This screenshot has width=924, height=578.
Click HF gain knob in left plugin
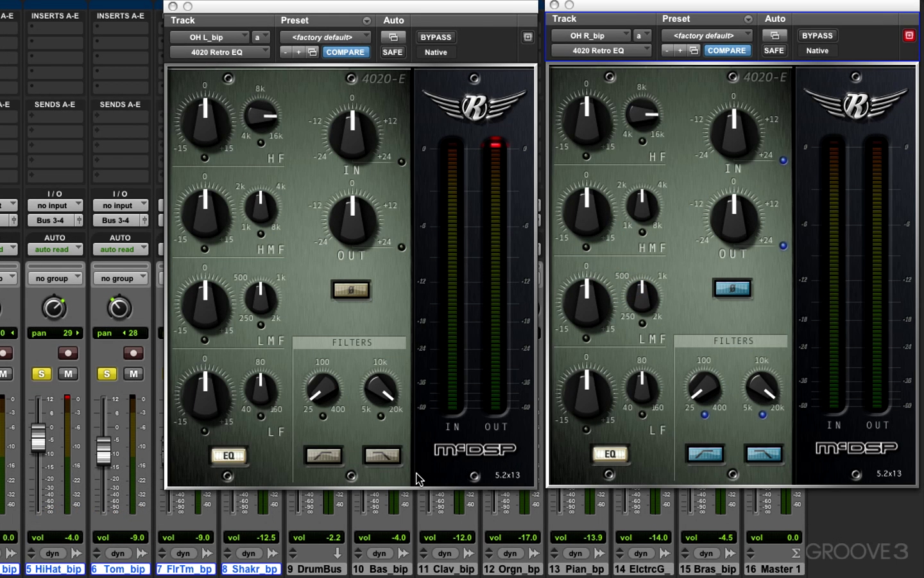point(205,122)
